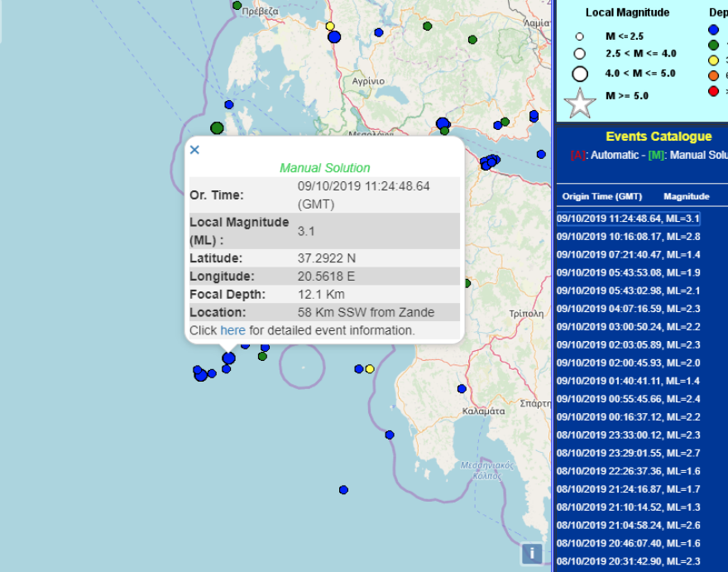Open event 08/10/2019 21:04:58.24, ML=2.6
Viewport: 728px width, 572px height.
coord(628,526)
